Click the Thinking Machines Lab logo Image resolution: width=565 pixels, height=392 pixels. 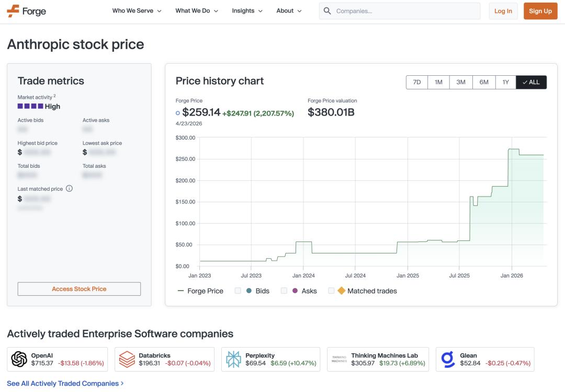[338, 359]
